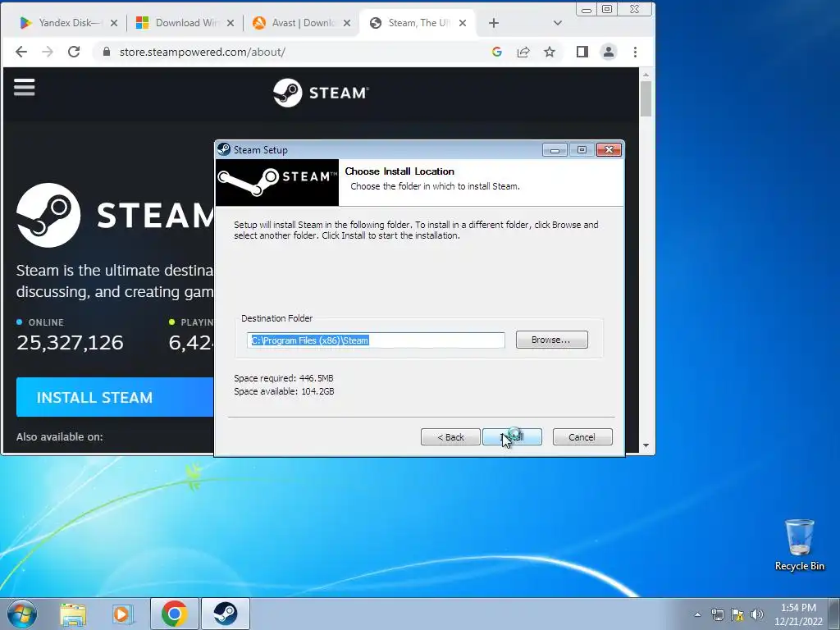Click the 'Also available on:' text

(59, 436)
